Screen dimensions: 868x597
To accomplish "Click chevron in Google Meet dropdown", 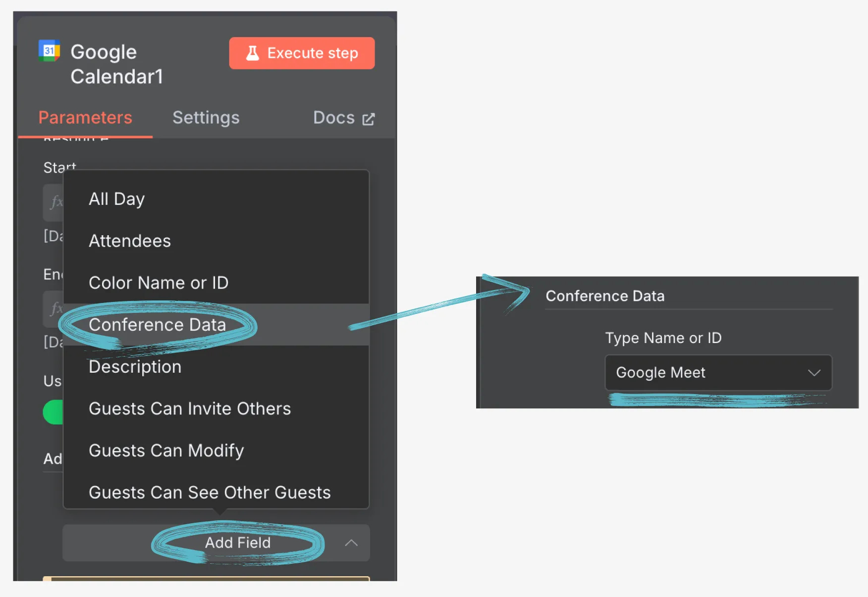I will 814,373.
